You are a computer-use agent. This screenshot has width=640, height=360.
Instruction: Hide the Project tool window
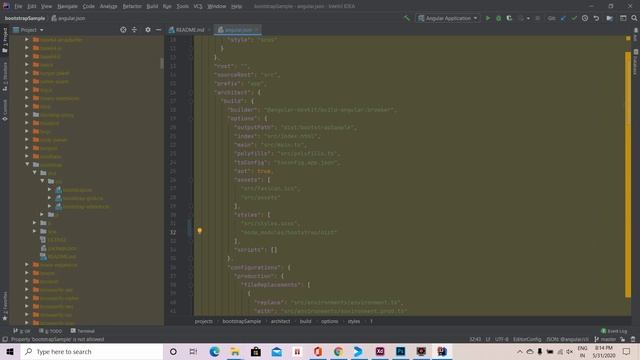pos(158,30)
